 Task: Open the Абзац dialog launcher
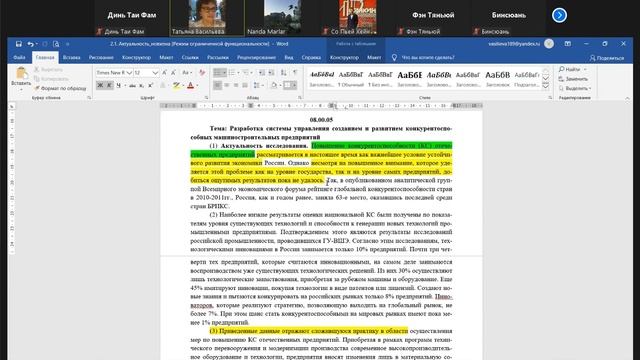(x=300, y=98)
